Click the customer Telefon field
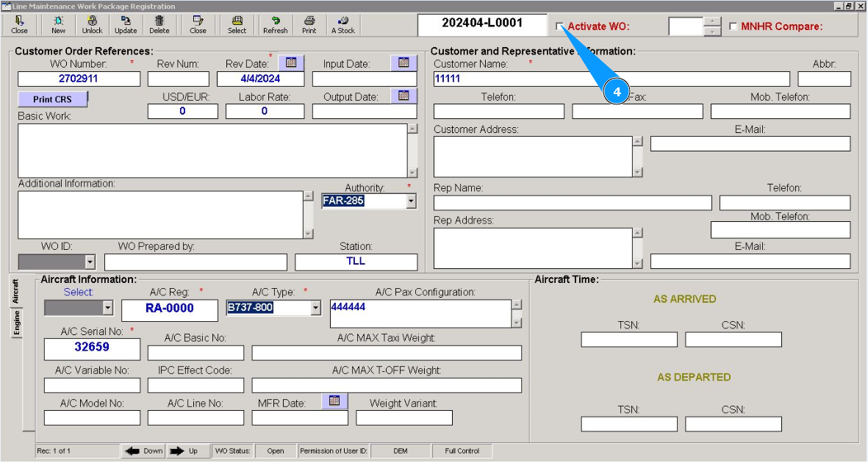The width and height of the screenshot is (868, 463). 499,111
